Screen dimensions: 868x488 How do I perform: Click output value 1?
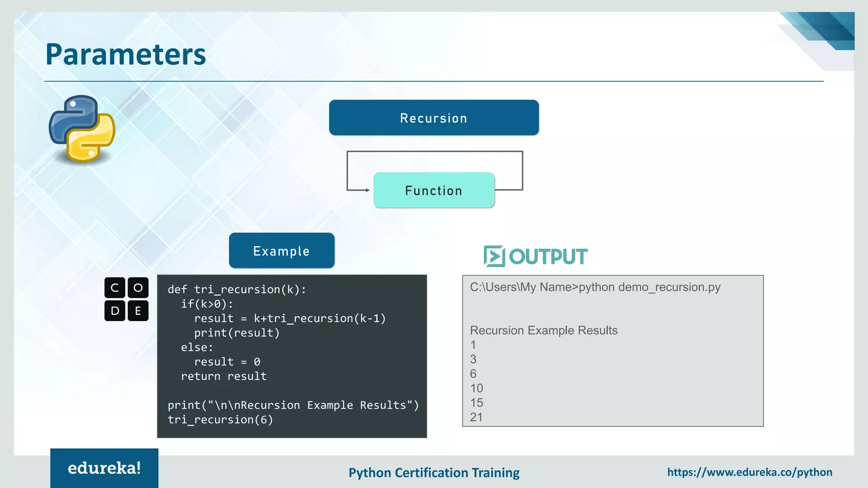(473, 345)
